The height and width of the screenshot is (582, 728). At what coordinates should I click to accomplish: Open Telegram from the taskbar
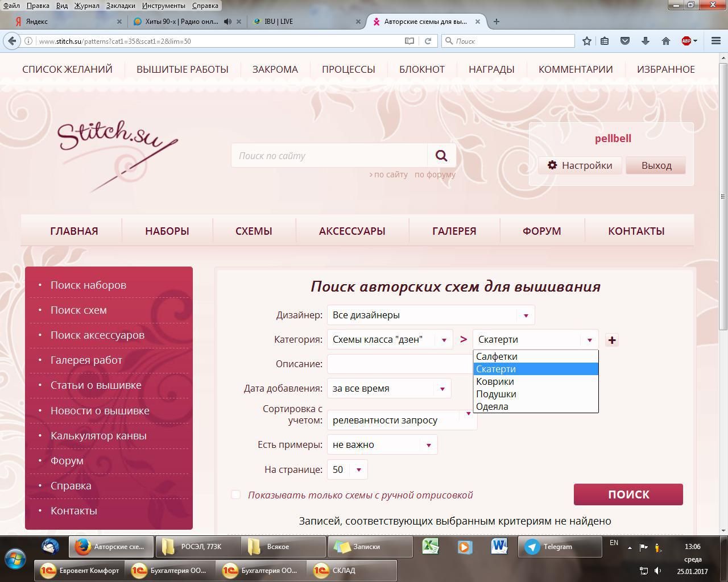point(560,547)
